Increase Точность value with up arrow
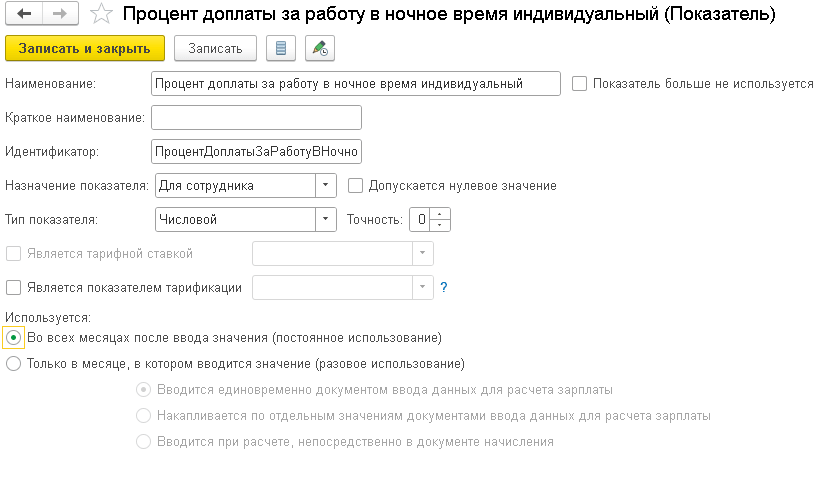Screen dimensions: 829x494 click(444, 213)
